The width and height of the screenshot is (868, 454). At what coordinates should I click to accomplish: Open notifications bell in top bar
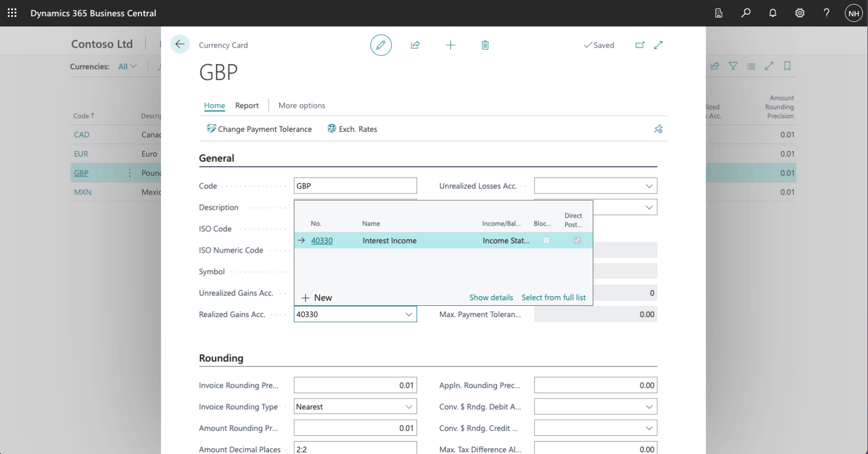pos(773,13)
